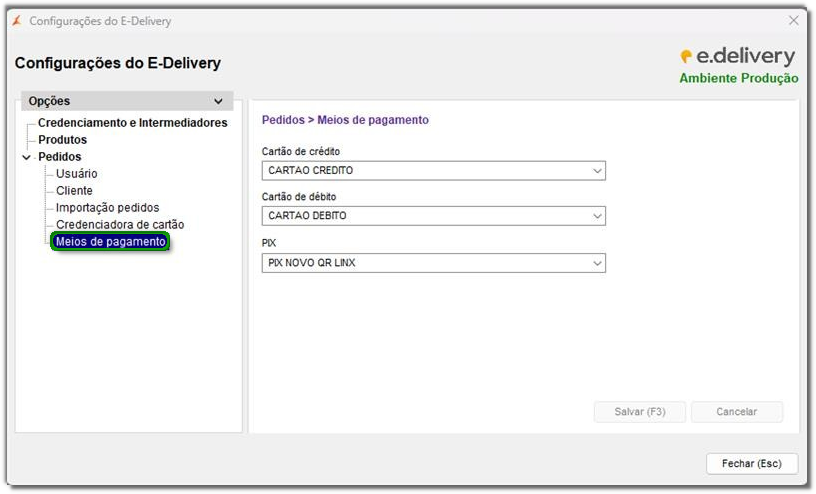Select Produtos in options tree
Screen dimensions: 816x494
[62, 140]
